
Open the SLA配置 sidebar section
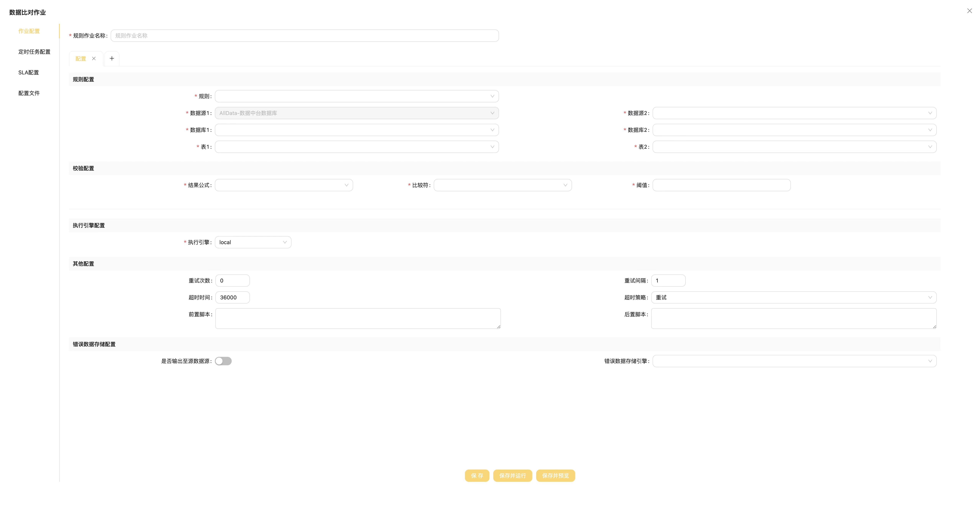pyautogui.click(x=29, y=72)
